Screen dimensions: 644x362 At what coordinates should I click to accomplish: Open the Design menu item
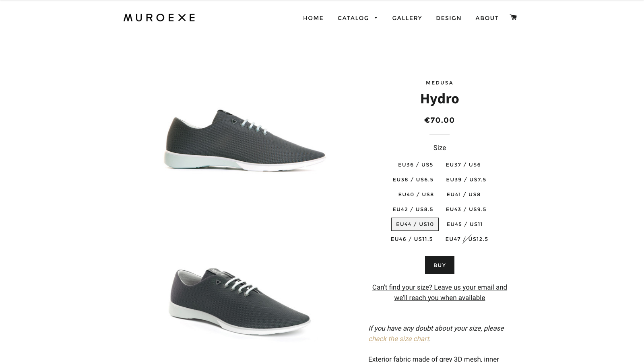point(448,18)
